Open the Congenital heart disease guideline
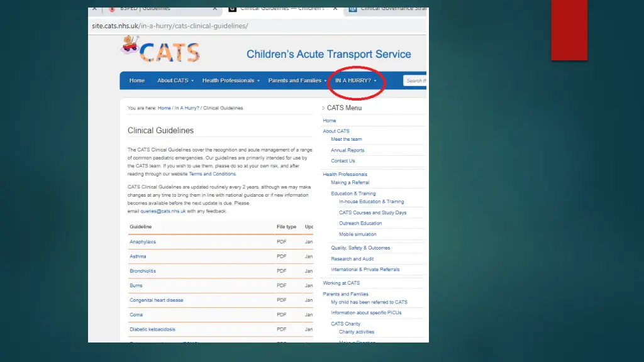The height and width of the screenshot is (362, 644). click(x=156, y=300)
